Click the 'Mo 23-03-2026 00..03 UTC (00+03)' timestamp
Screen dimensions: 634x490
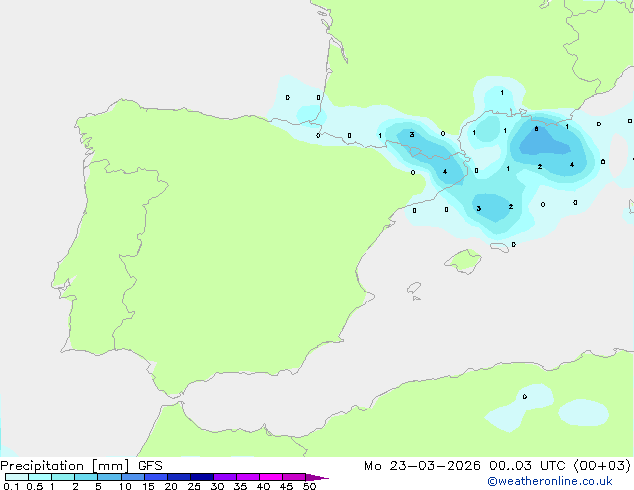click(497, 466)
